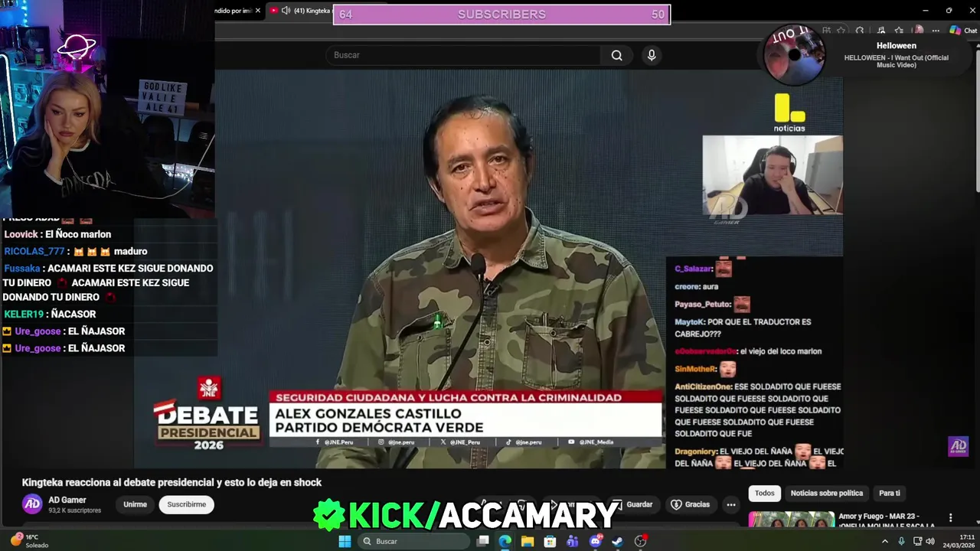Screen dimensions: 980x551
Task: Open Amor y Fuego video title link
Action: click(887, 521)
